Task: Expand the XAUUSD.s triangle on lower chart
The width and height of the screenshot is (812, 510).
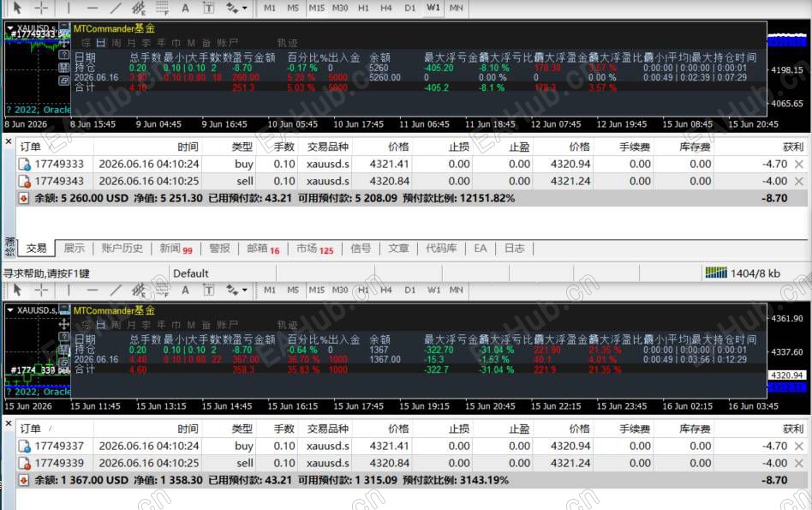Action: pos(9,310)
